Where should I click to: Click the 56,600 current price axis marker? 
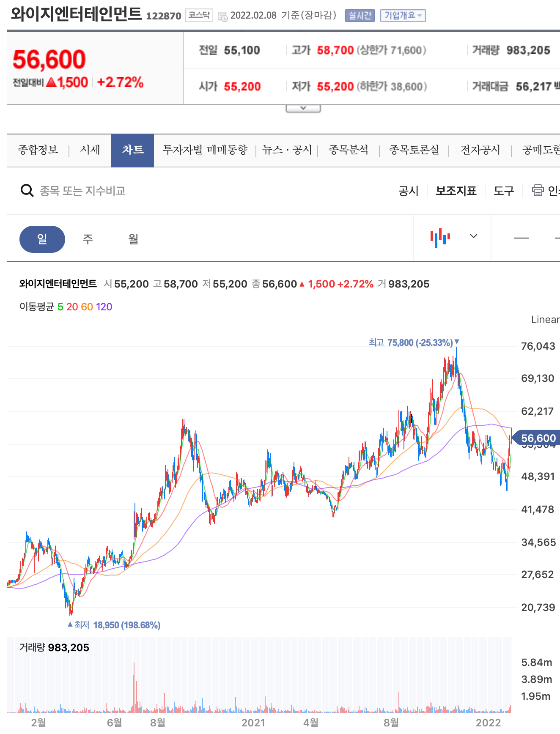[537, 438]
